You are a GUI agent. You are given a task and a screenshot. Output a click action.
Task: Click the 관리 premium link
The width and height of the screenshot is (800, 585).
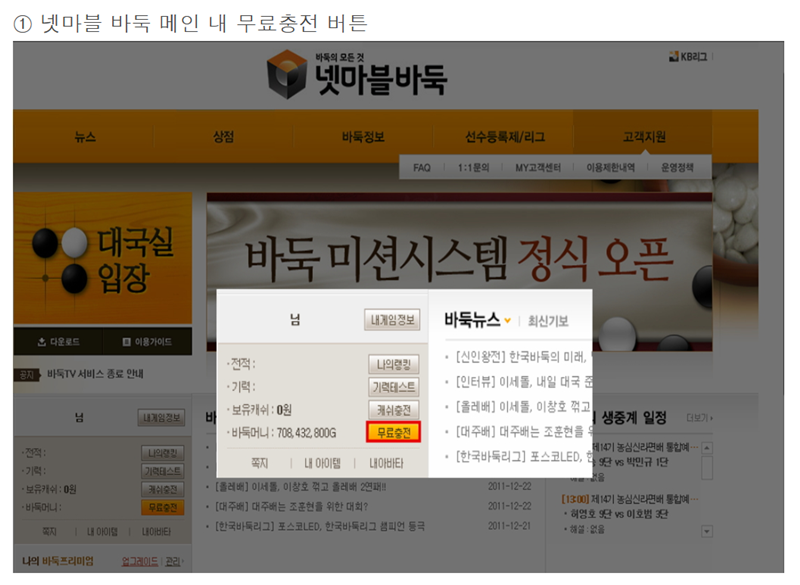(x=173, y=561)
